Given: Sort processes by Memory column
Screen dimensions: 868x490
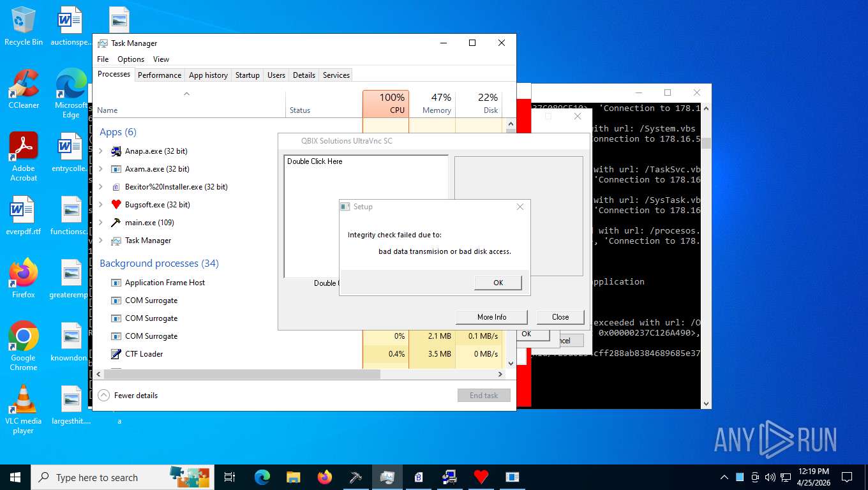Looking at the screenshot, I should coord(432,103).
